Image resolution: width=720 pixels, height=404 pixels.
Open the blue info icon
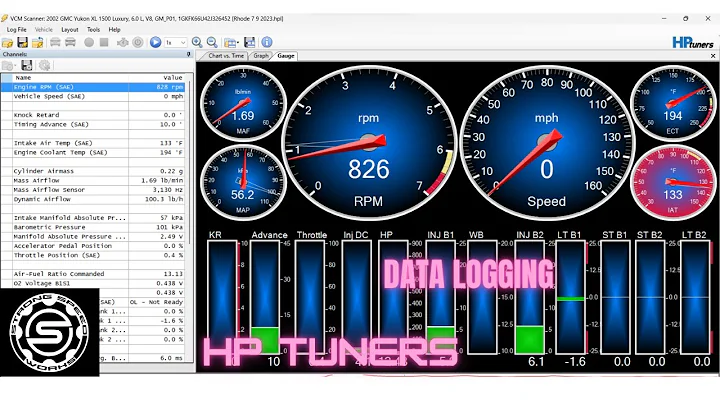tap(267, 42)
